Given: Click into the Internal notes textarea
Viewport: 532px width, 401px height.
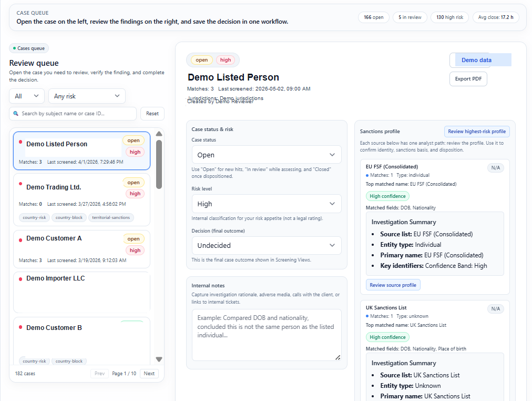Looking at the screenshot, I should tap(267, 335).
